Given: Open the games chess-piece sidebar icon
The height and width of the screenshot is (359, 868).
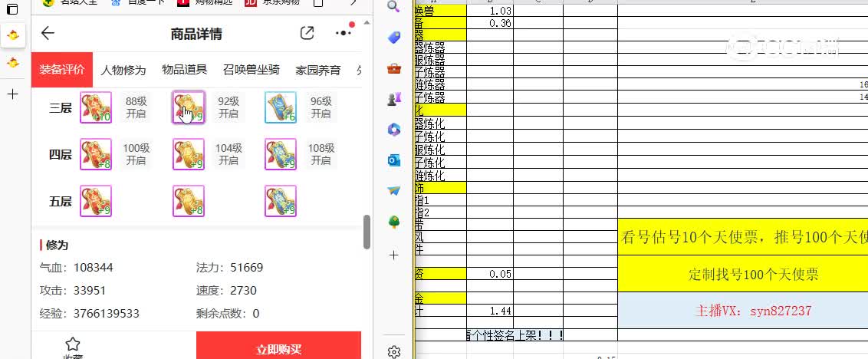Looking at the screenshot, I should (393, 99).
